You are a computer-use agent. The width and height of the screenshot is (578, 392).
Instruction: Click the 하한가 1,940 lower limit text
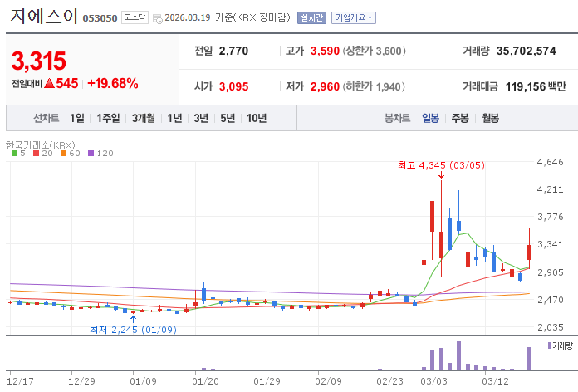coord(374,86)
